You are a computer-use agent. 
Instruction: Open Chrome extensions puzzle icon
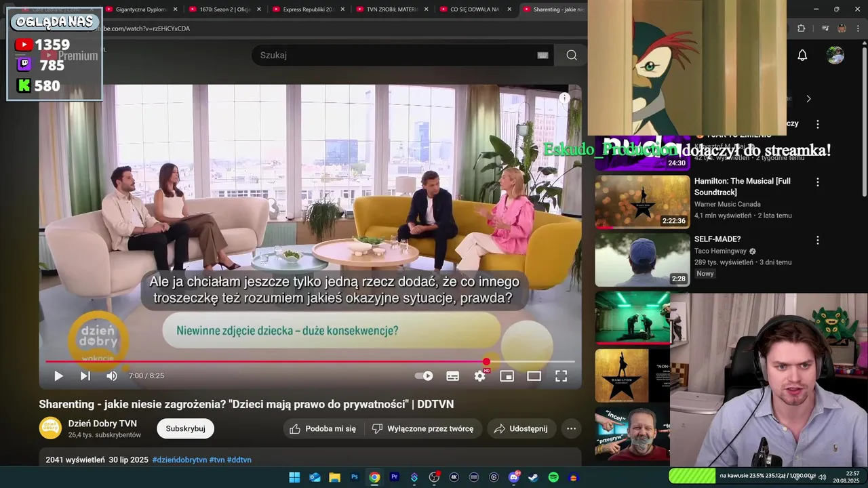[x=801, y=28]
